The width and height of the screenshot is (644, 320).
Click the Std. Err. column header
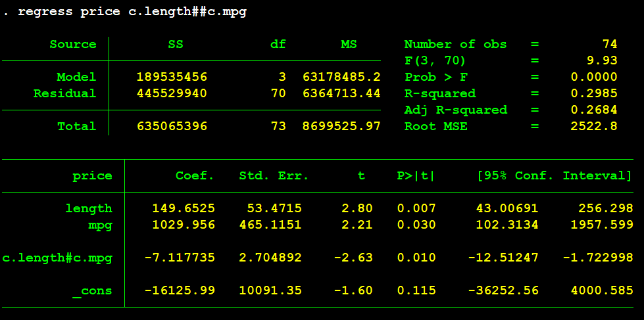[274, 176]
